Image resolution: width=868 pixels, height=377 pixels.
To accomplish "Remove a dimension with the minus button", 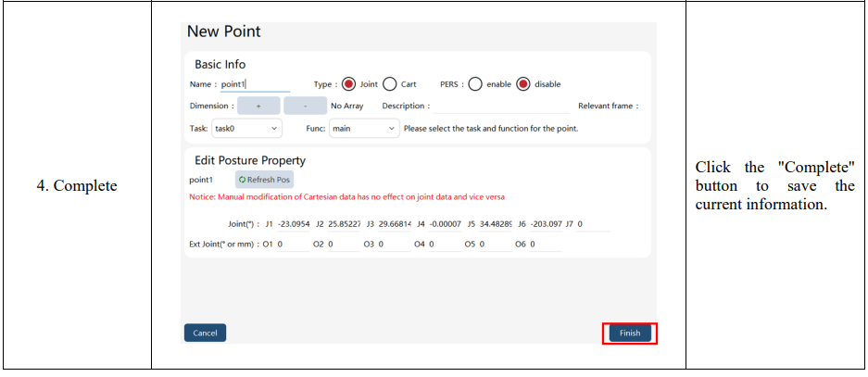I will 305,106.
